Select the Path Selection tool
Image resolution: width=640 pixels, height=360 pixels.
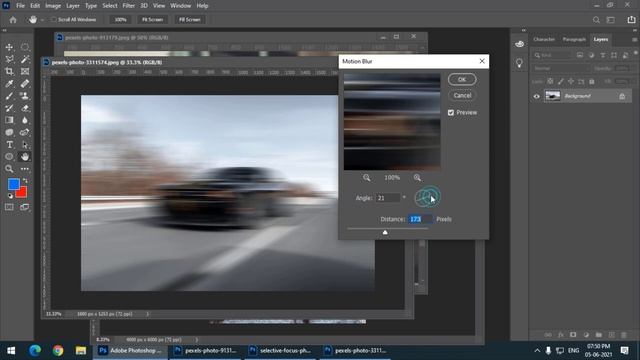coord(25,144)
